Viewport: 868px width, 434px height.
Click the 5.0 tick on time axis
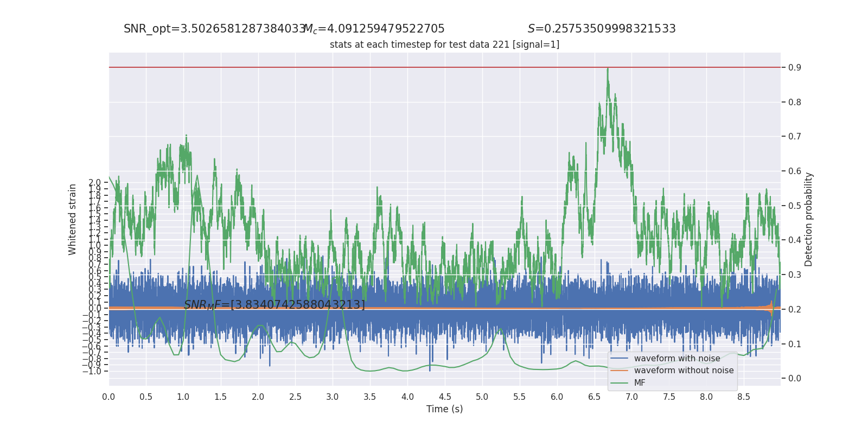pyautogui.click(x=482, y=397)
